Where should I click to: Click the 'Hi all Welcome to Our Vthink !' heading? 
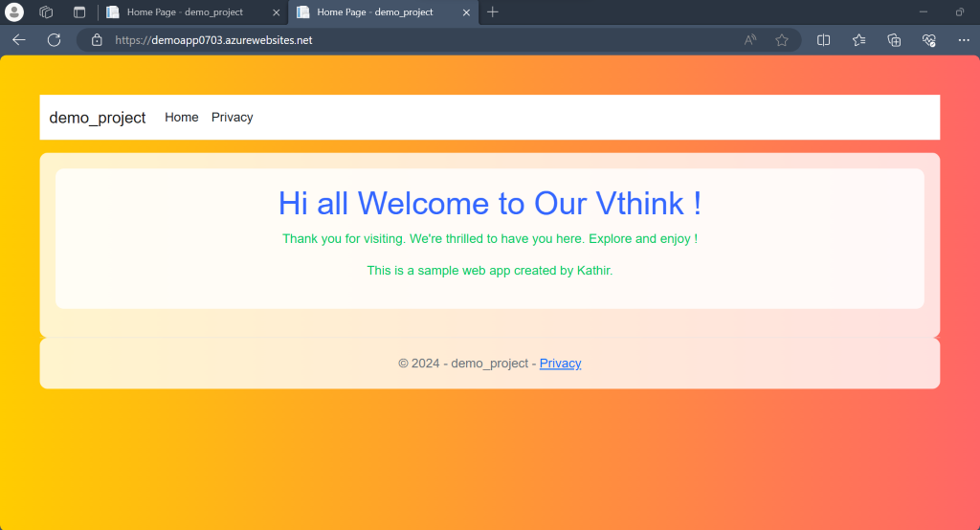point(490,204)
